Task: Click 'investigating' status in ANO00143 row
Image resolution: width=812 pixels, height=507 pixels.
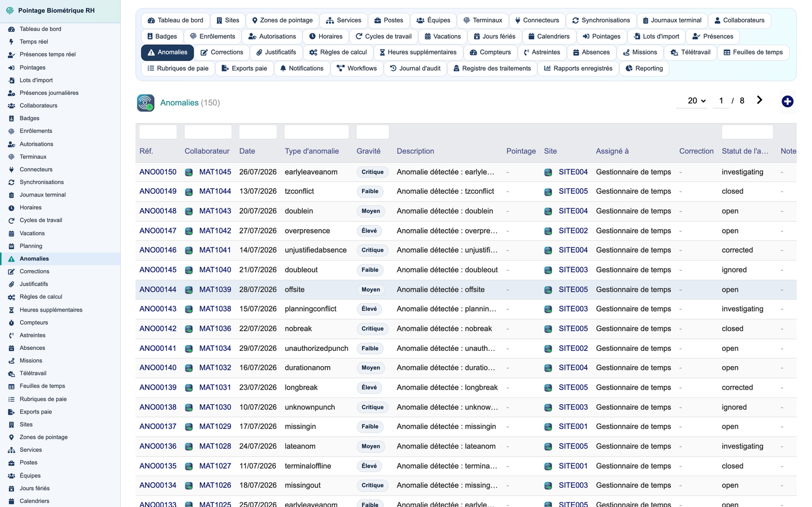Action: [742, 309]
